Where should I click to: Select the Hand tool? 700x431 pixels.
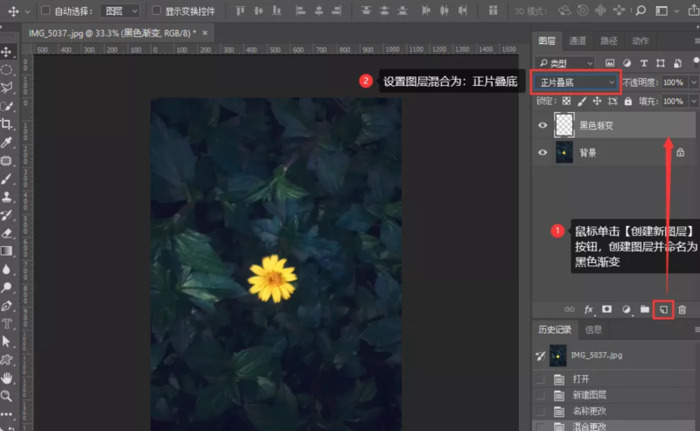click(6, 378)
